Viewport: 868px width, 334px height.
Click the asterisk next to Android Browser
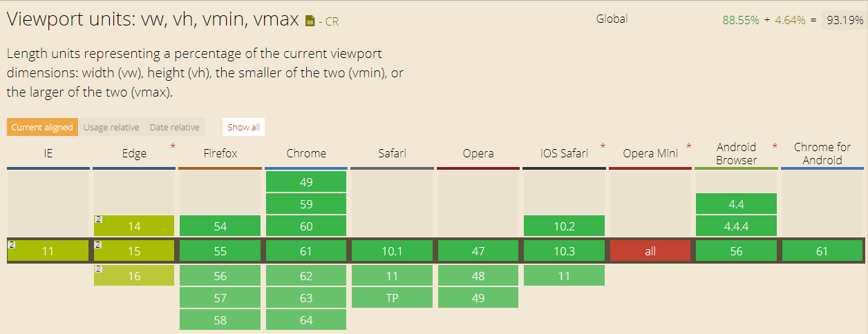775,146
